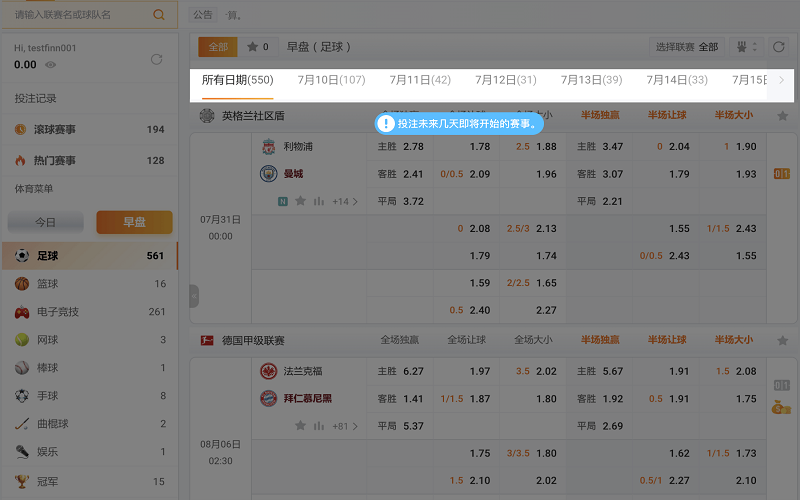Click the 全部 filter button
The height and width of the screenshot is (500, 800).
point(218,47)
